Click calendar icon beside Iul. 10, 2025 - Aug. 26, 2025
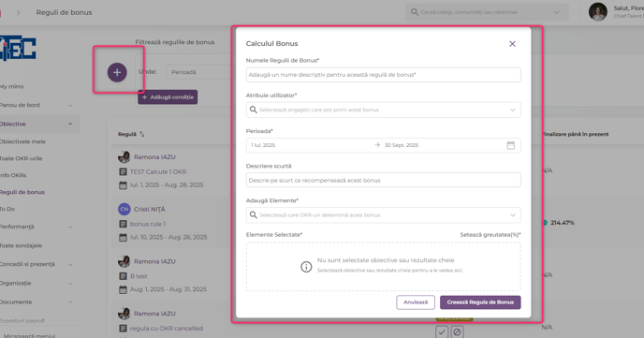644x338 pixels. 123,238
